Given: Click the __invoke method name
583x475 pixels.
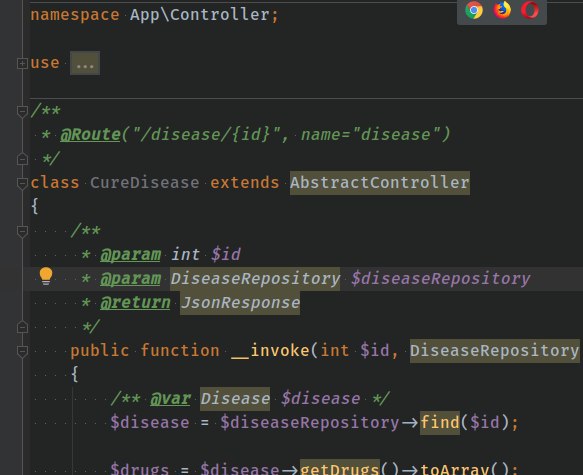Looking at the screenshot, I should click(x=270, y=351).
